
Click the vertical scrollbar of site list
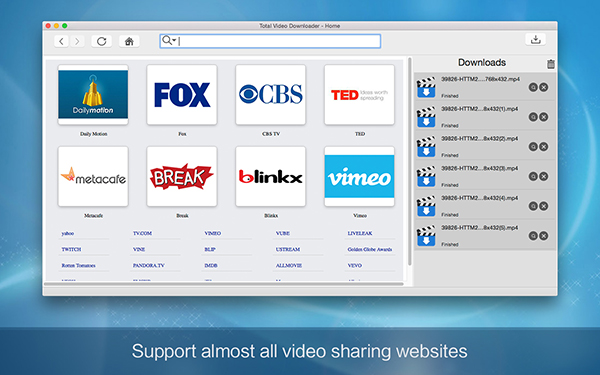tap(409, 161)
